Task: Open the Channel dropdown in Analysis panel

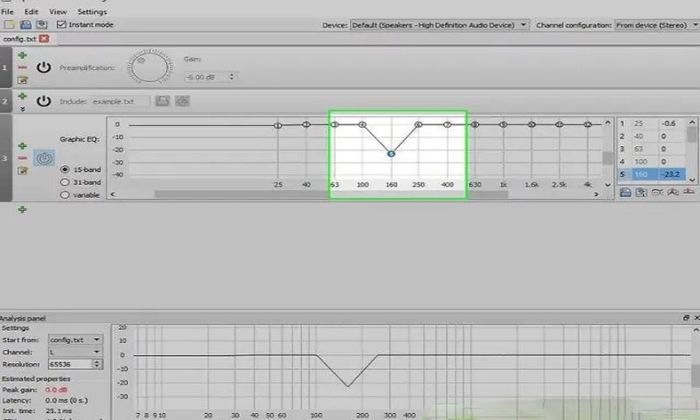Action: point(75,352)
